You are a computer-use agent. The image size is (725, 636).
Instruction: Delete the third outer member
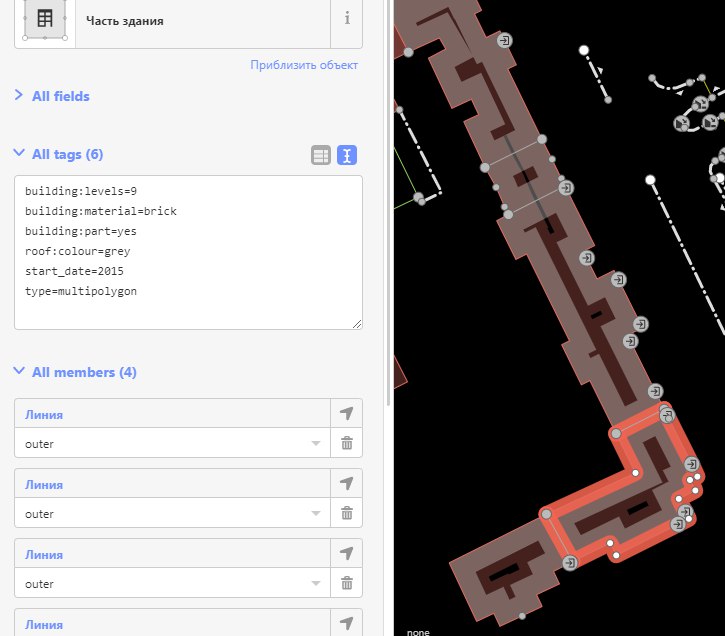pyautogui.click(x=347, y=584)
